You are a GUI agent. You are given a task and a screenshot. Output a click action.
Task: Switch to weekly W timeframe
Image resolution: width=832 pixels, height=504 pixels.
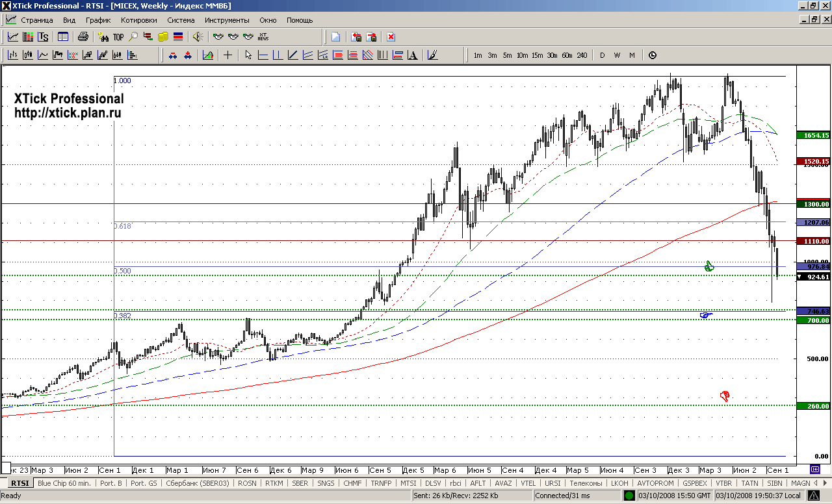tap(617, 55)
